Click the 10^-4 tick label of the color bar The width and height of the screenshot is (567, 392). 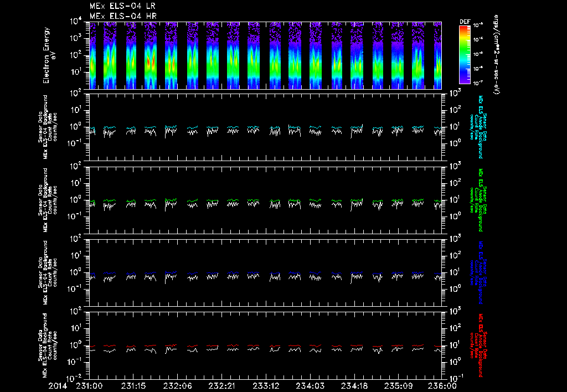(x=478, y=40)
